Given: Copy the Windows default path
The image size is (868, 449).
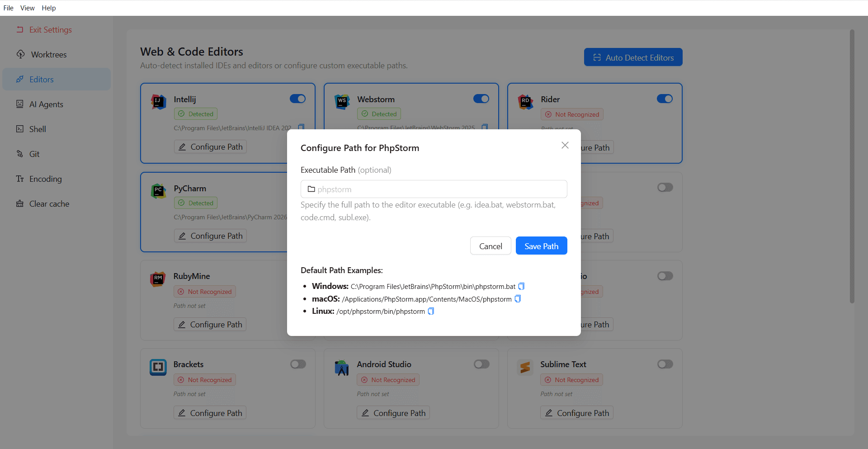Looking at the screenshot, I should [521, 286].
